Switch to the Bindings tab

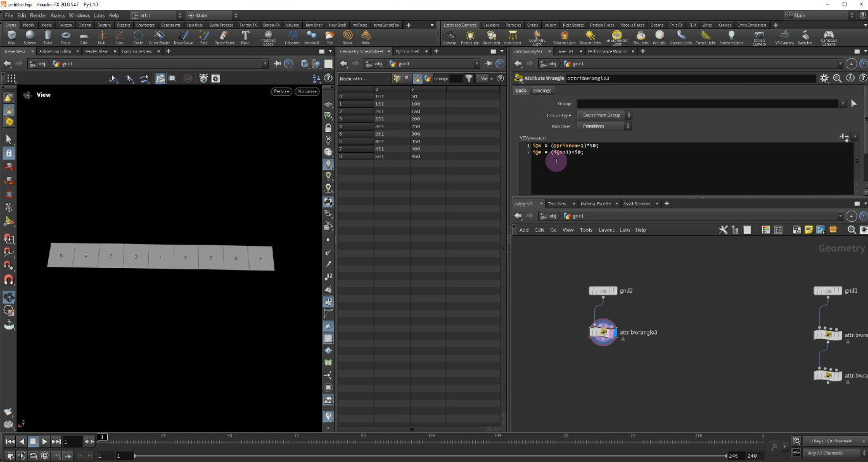542,91
